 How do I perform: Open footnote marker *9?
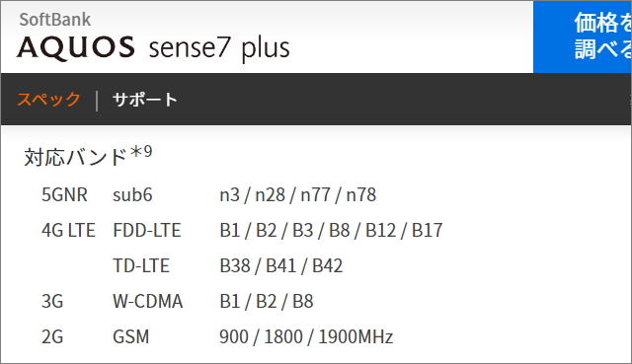coord(141,153)
